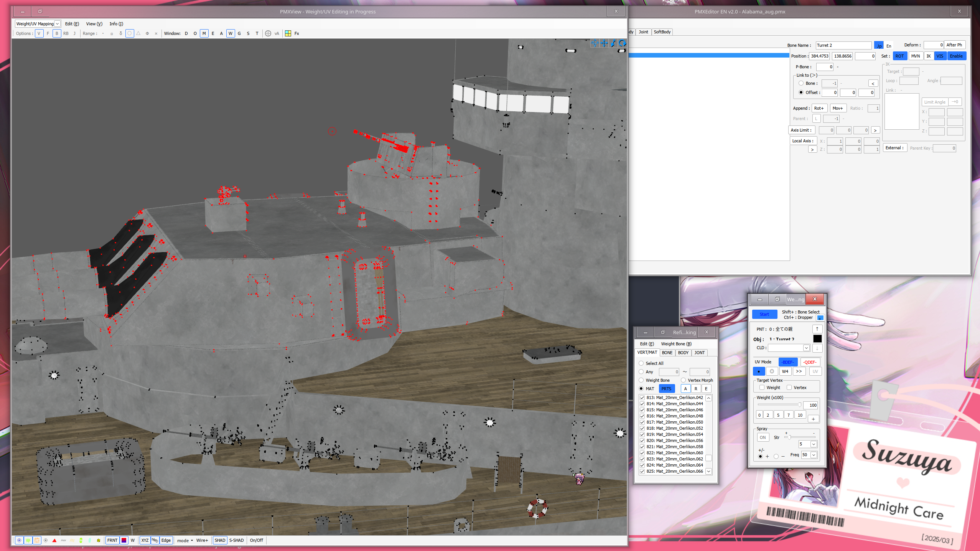This screenshot has height=551, width=980.
Task: Select the 'Weight Bone' radio button
Action: pos(641,380)
